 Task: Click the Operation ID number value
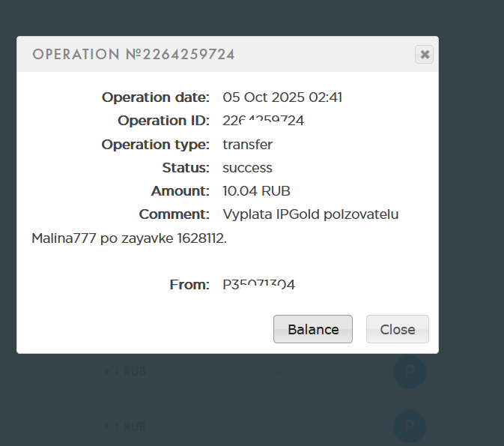click(x=263, y=121)
